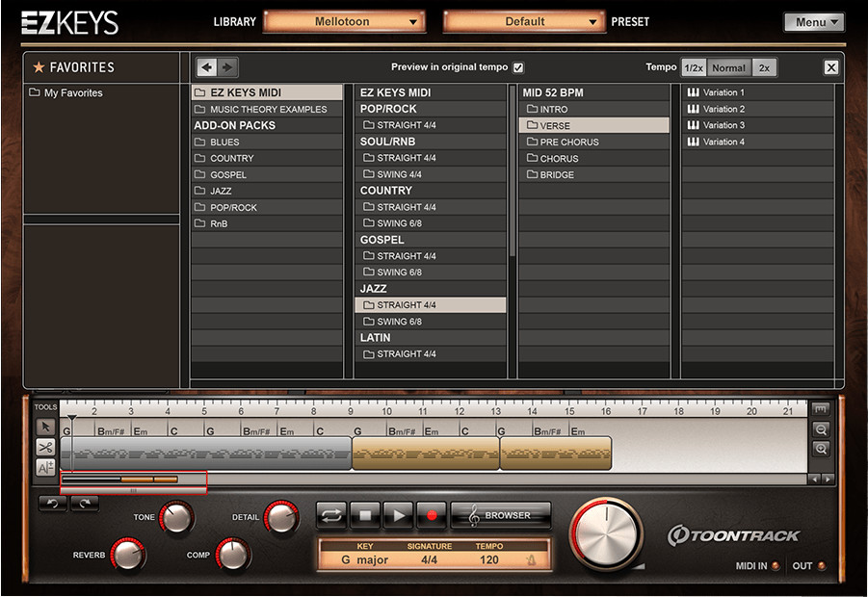Click the undo arrow button
This screenshot has height=597, width=868.
(52, 503)
